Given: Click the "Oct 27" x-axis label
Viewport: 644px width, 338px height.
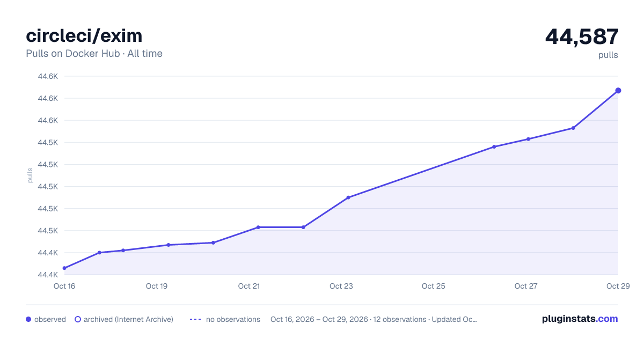Looking at the screenshot, I should pos(526,286).
